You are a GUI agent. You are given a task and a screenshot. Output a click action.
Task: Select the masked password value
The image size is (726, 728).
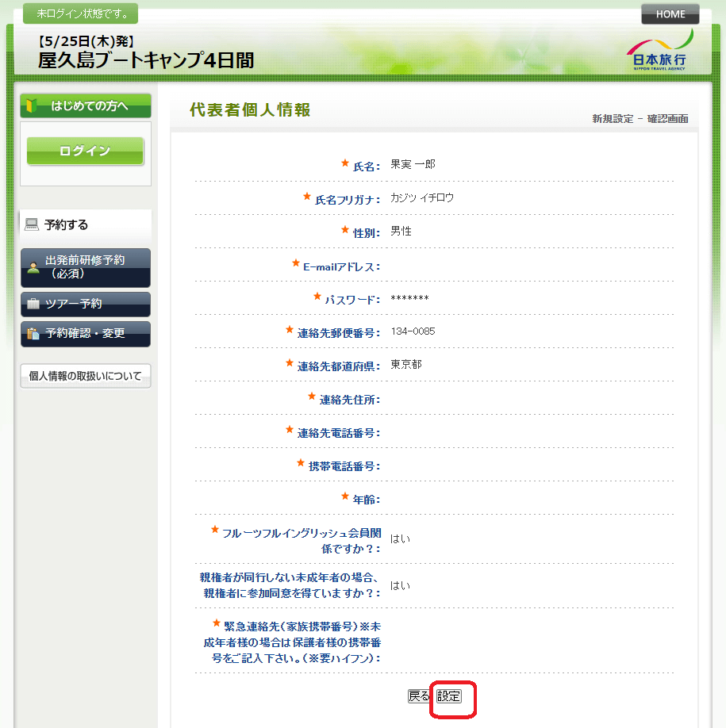coord(409,298)
